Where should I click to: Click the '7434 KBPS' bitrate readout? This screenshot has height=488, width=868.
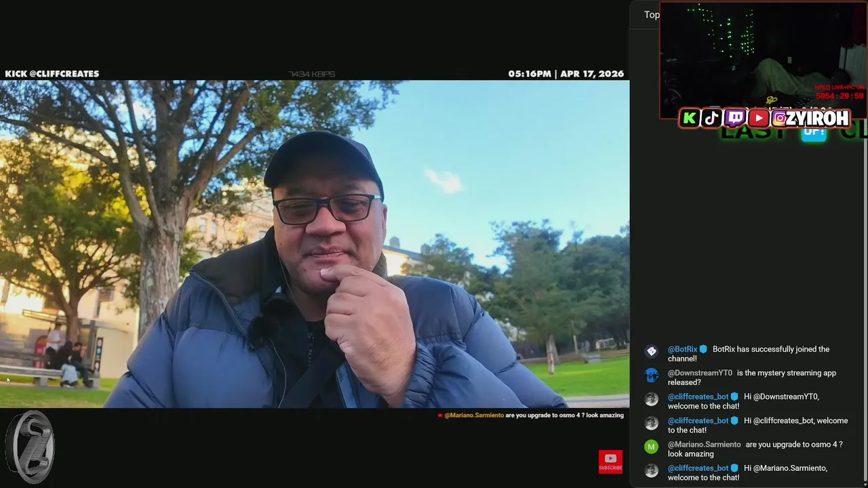click(x=312, y=74)
